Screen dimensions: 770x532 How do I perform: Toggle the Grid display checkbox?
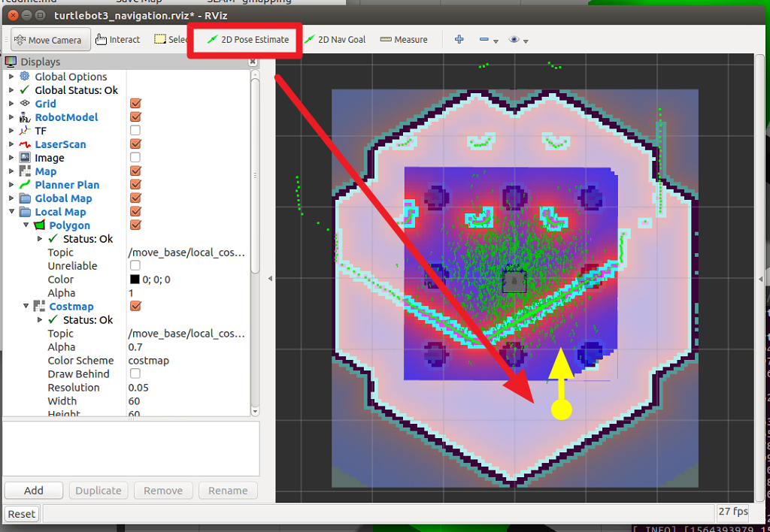click(135, 103)
